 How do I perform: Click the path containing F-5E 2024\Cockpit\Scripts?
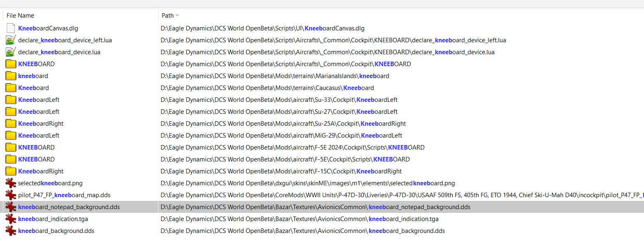pos(293,148)
